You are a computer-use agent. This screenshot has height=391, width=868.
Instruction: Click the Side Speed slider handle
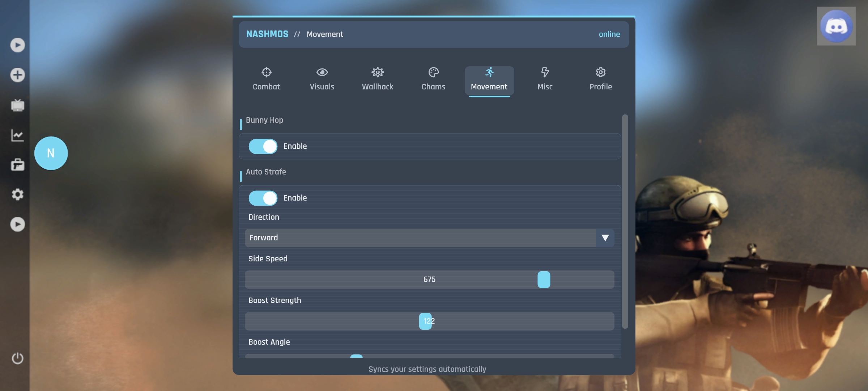point(544,279)
